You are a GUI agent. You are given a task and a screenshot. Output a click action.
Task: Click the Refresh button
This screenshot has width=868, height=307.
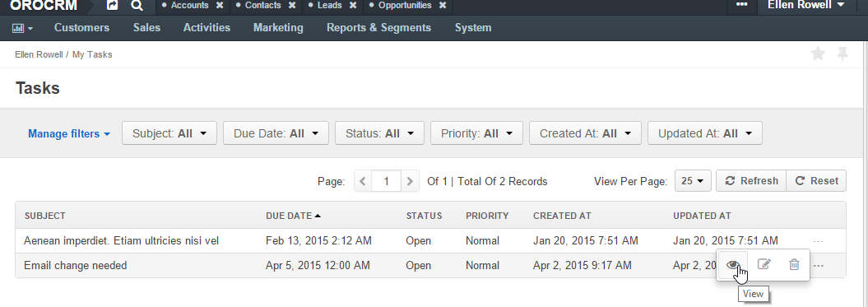coord(751,181)
